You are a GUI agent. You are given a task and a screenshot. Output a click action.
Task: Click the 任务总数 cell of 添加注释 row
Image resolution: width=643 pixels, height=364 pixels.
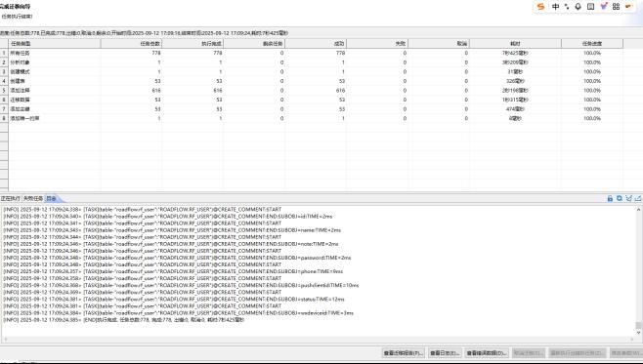pos(131,91)
